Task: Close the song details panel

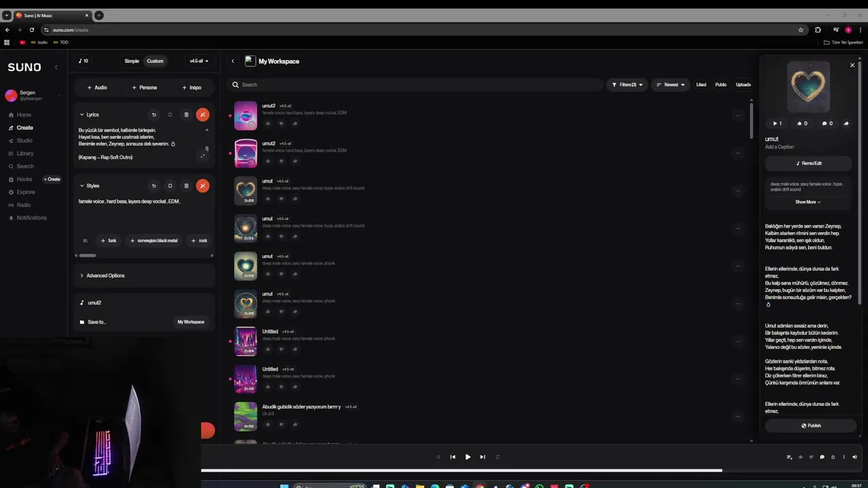Action: [x=852, y=65]
